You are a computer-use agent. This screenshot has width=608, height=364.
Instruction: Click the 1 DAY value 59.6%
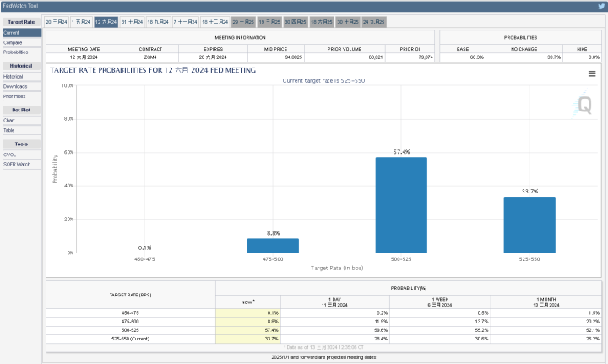[x=381, y=330]
